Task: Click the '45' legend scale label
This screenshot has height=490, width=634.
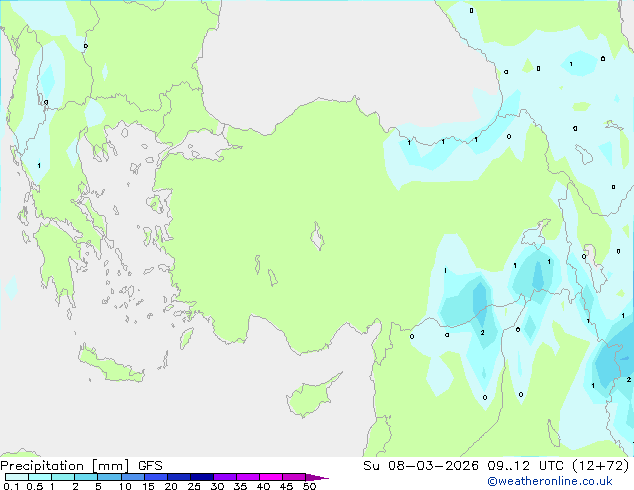Action: 286,486
